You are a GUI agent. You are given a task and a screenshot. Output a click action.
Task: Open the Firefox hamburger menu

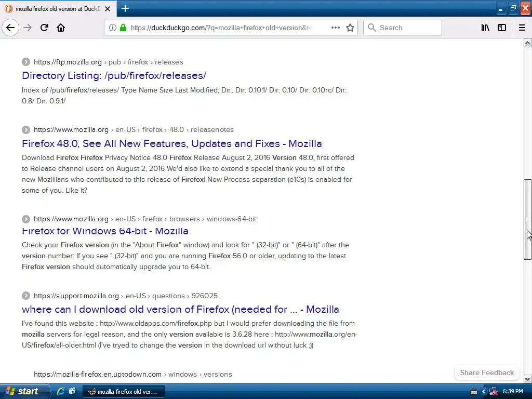[522, 28]
